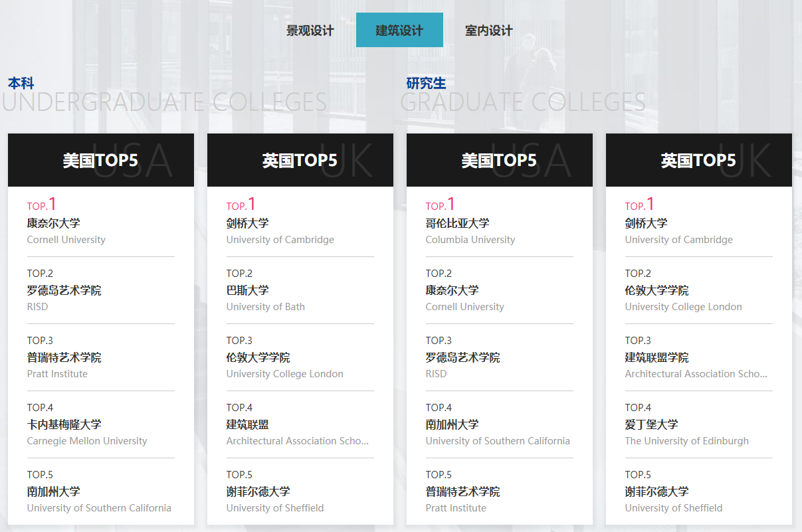This screenshot has height=532, width=802.
Task: Switch to the 景观设计 tab
Action: pyautogui.click(x=310, y=31)
